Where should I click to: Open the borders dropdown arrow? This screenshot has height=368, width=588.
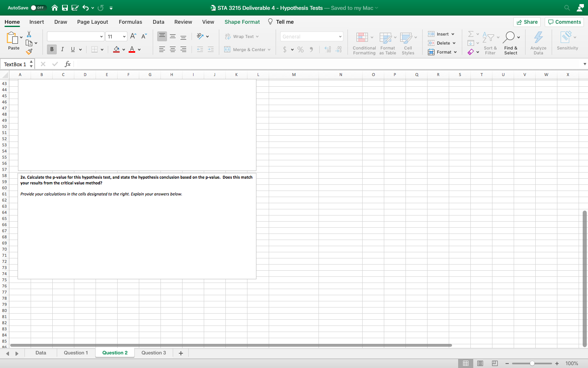tap(102, 50)
